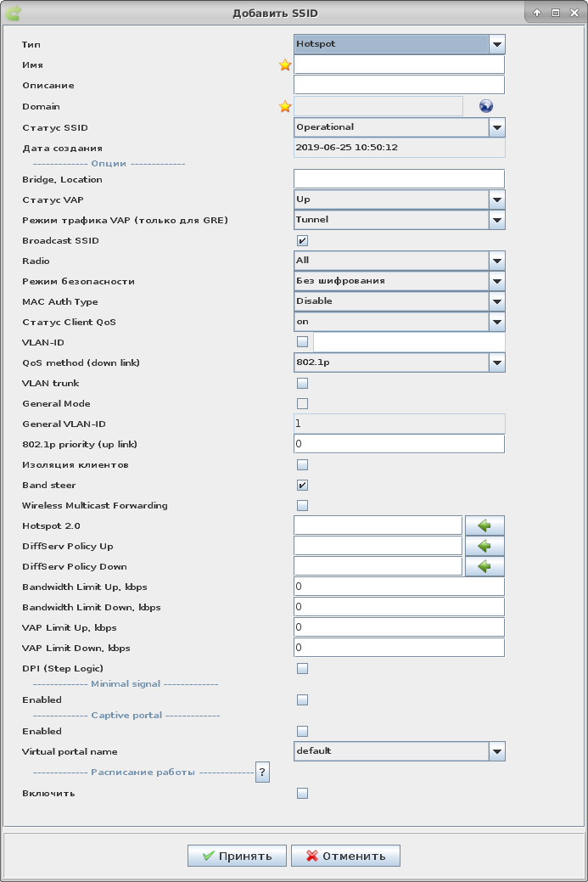Uncheck the Broadcast SSID checkbox

click(302, 241)
